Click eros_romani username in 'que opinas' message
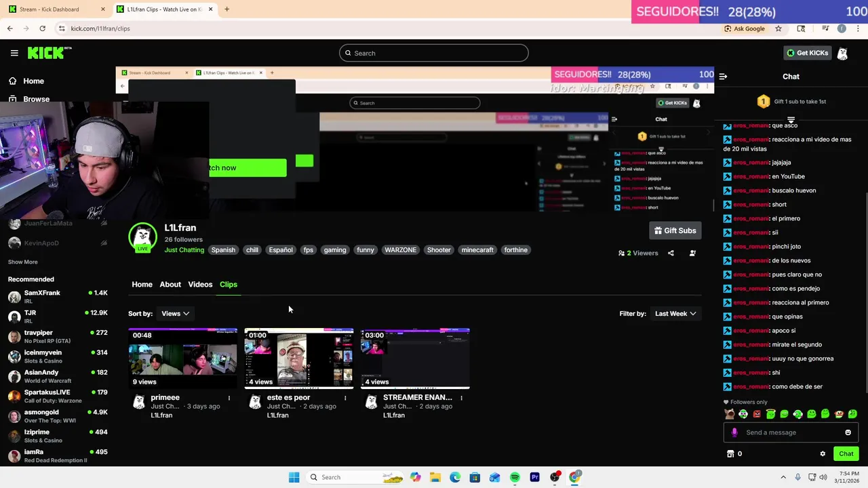 751,317
